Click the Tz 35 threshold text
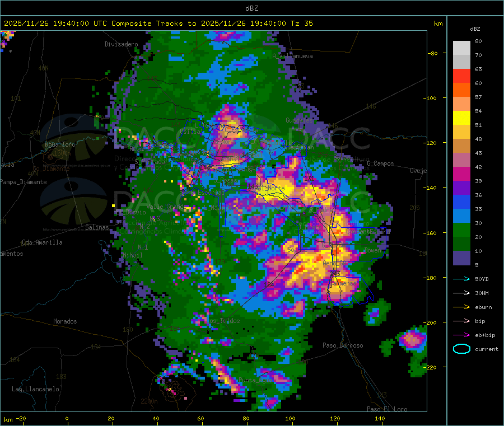This screenshot has width=504, height=426. click(301, 24)
